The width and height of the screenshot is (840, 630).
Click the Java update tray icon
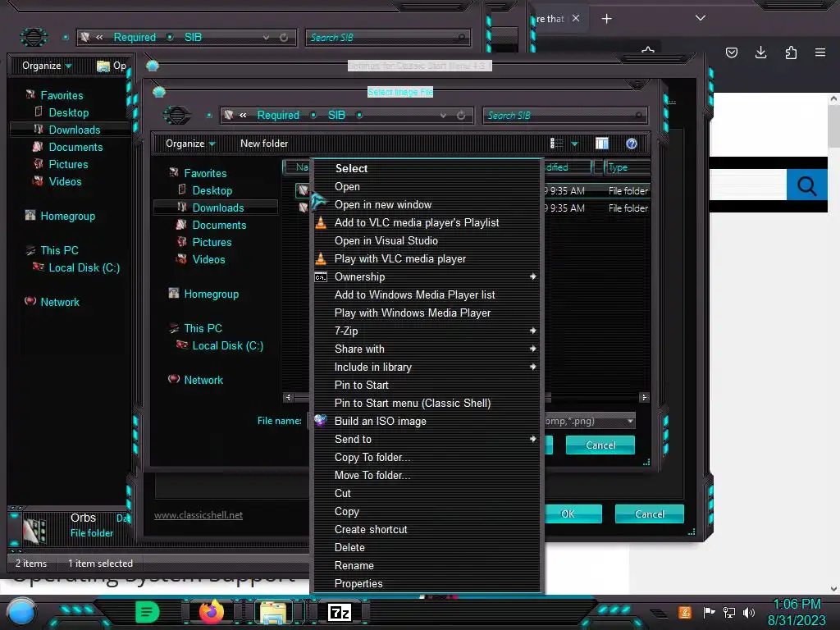685,612
